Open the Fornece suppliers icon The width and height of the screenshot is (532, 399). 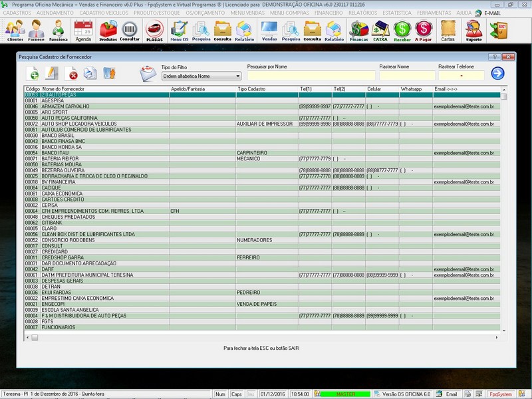[x=37, y=31]
